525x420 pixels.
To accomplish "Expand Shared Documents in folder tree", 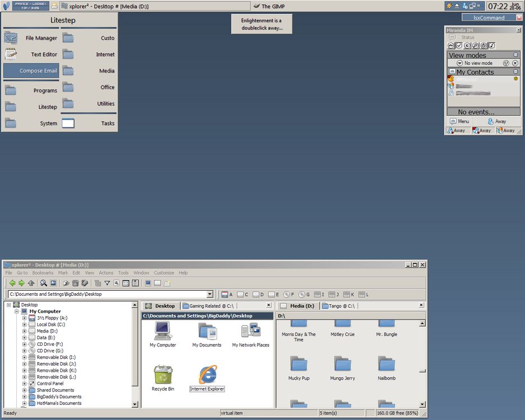I will point(25,390).
